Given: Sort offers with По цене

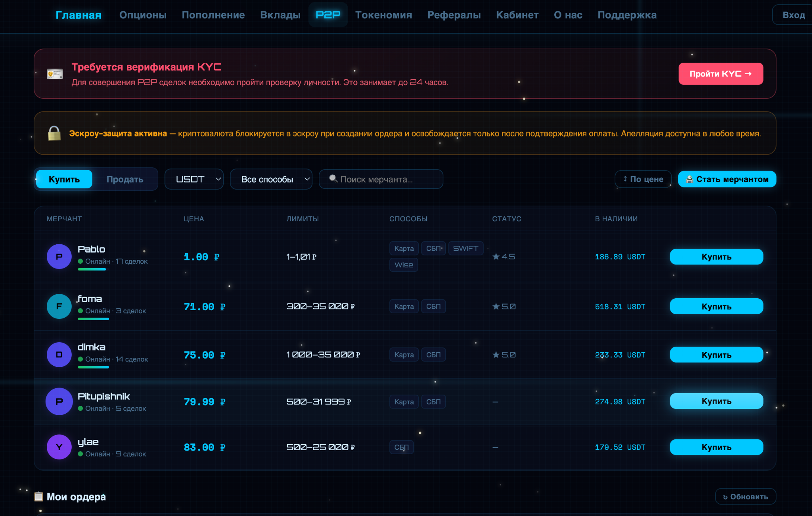Looking at the screenshot, I should pos(643,179).
